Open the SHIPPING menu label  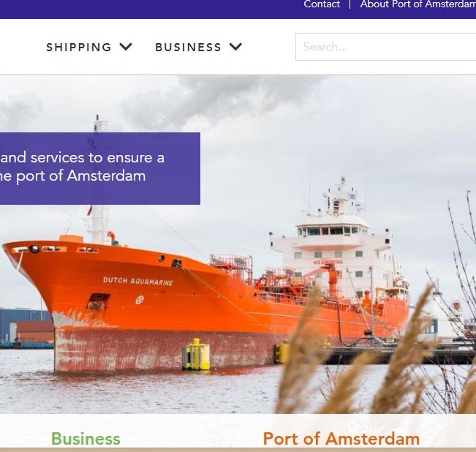coord(79,47)
